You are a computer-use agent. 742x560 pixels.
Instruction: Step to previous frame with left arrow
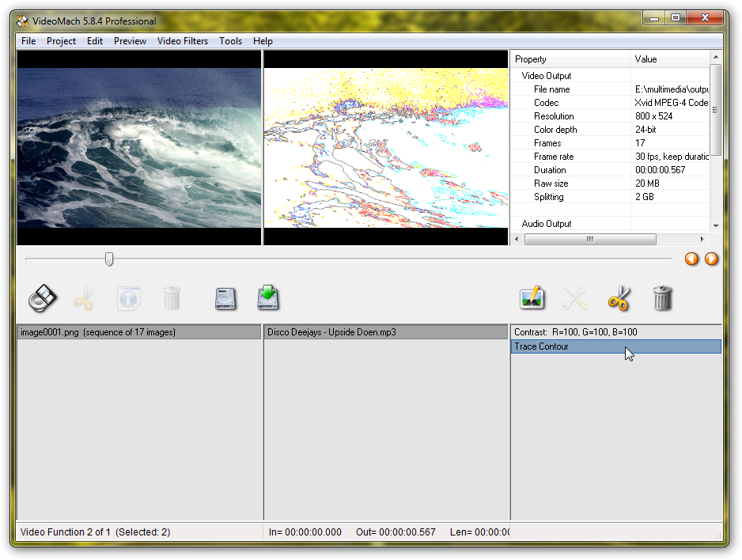691,259
